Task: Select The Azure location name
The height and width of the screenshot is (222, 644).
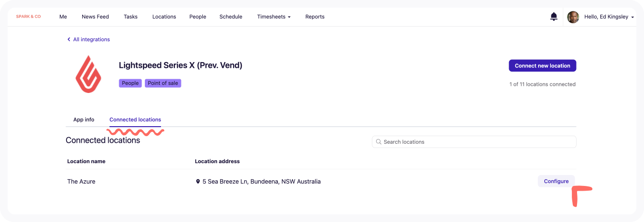Action: pos(81,181)
